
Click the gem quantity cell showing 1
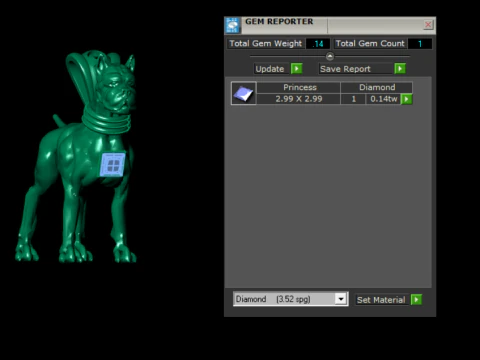[353, 99]
